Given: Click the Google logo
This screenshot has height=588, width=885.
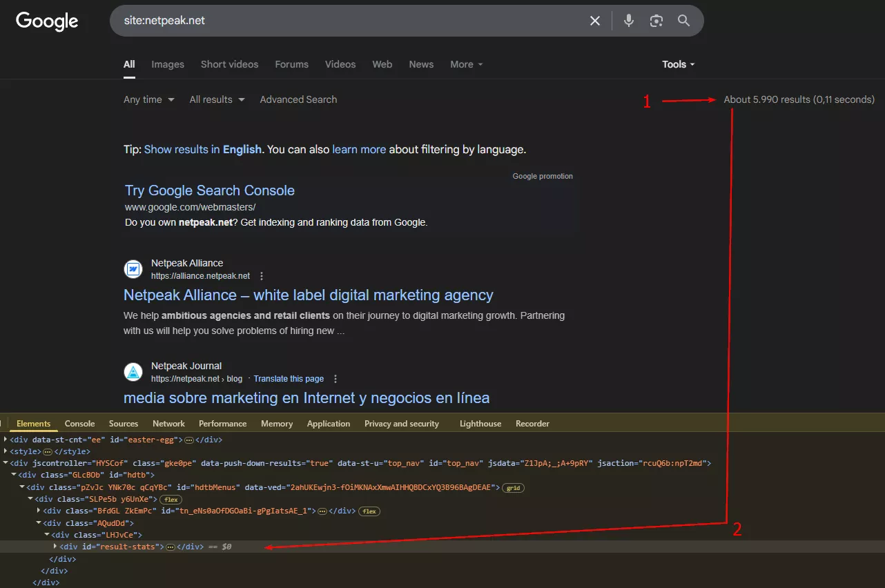Looking at the screenshot, I should pos(47,21).
